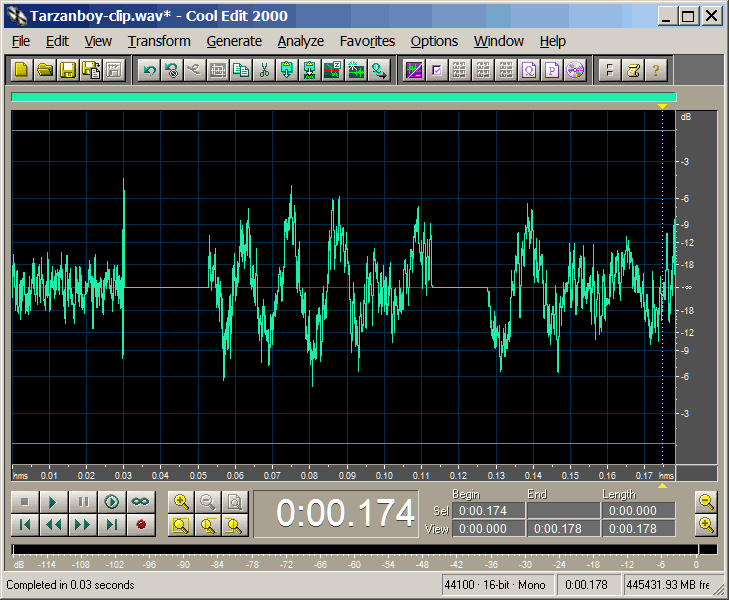The image size is (729, 600).
Task: Zoom to the selection with the boxed magnifier
Action: coord(181,525)
